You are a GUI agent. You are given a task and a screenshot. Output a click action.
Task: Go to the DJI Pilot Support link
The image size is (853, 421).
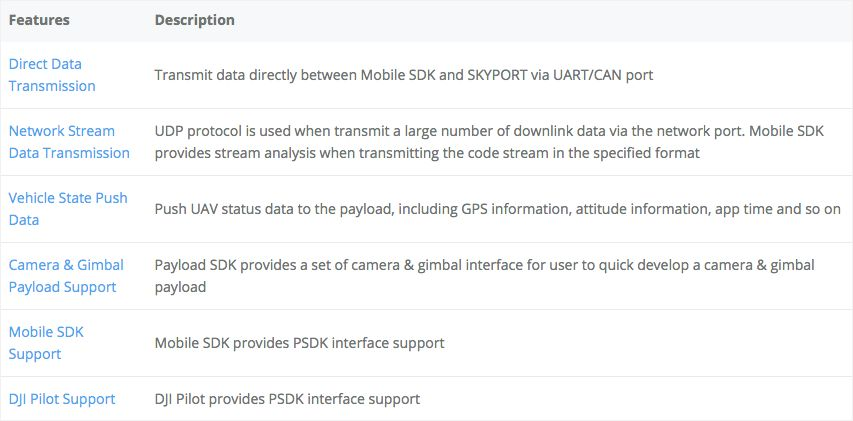click(x=62, y=399)
